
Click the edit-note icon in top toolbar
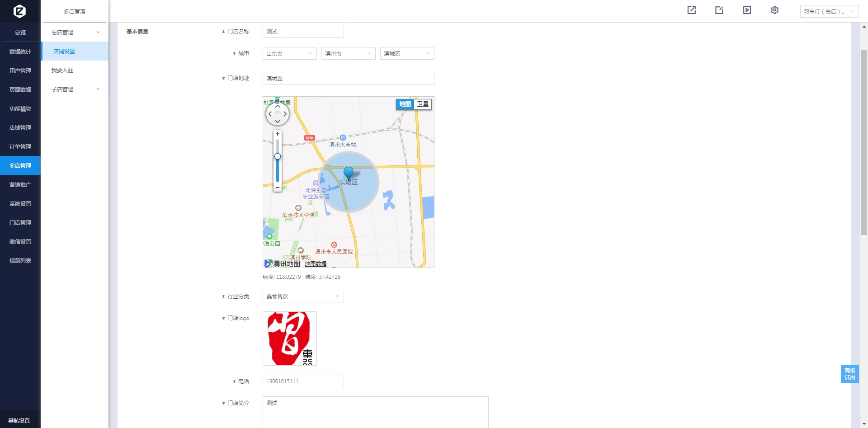click(719, 10)
